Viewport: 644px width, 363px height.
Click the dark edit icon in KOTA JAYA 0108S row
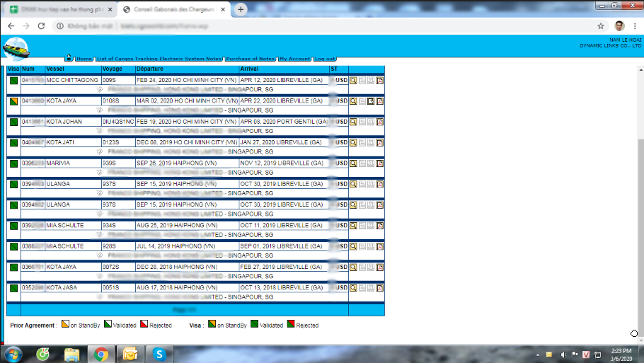pos(371,101)
